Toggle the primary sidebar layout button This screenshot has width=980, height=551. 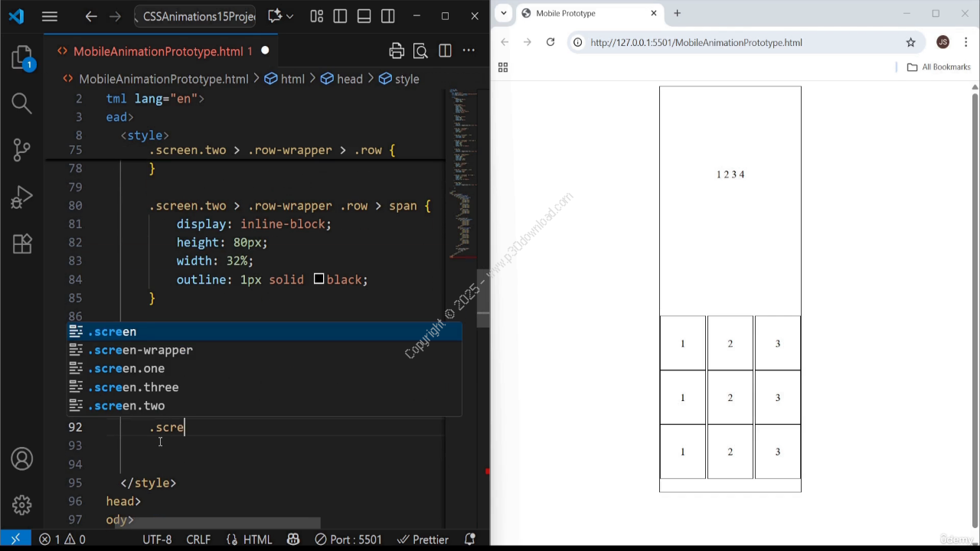[340, 16]
